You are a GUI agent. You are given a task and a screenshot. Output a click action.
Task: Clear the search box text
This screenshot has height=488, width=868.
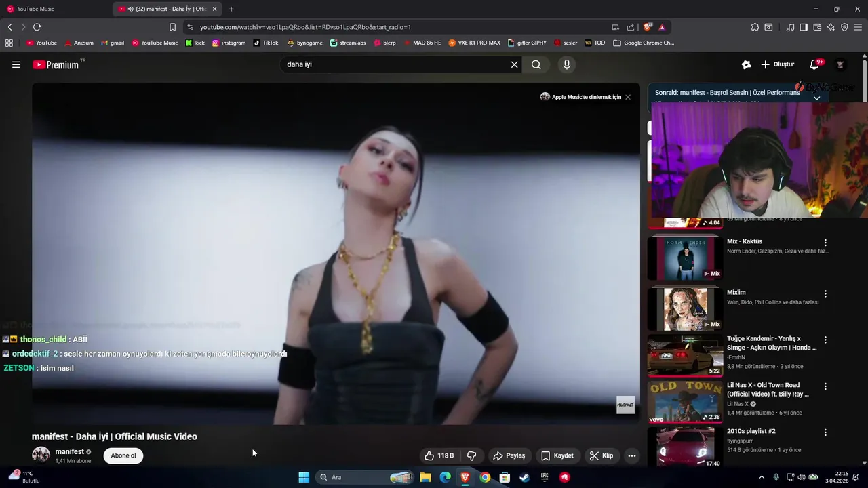(x=514, y=64)
